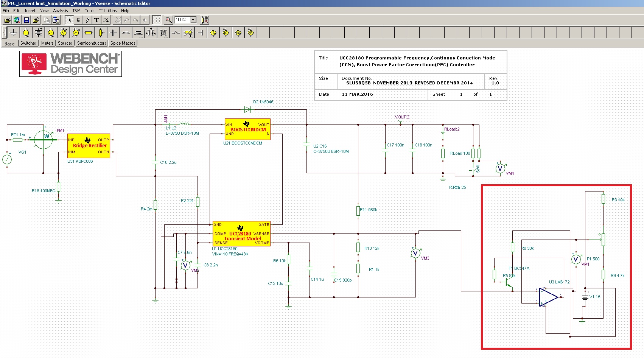Screen dimensions: 644x358
Task: Open the View menu
Action: click(44, 11)
